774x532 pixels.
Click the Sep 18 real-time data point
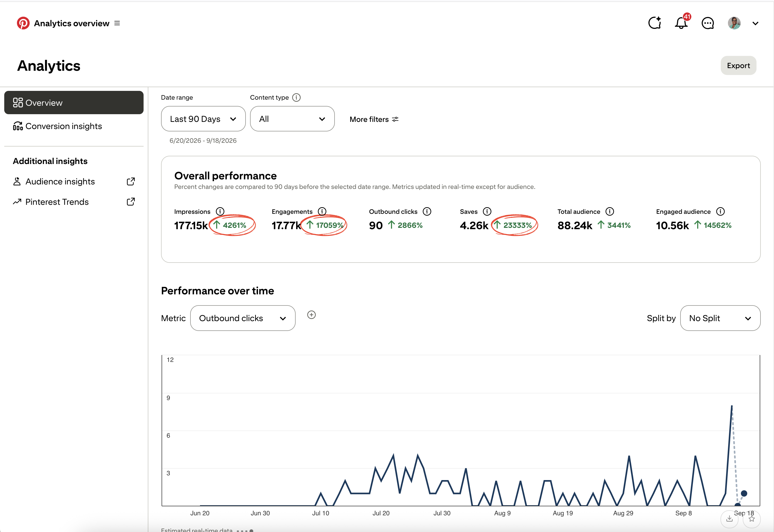(x=744, y=493)
